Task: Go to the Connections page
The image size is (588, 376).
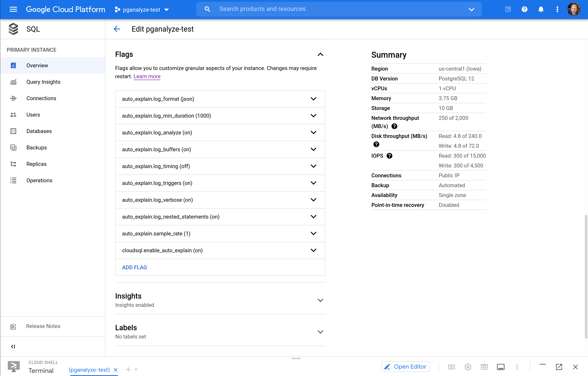Action: (x=53, y=98)
